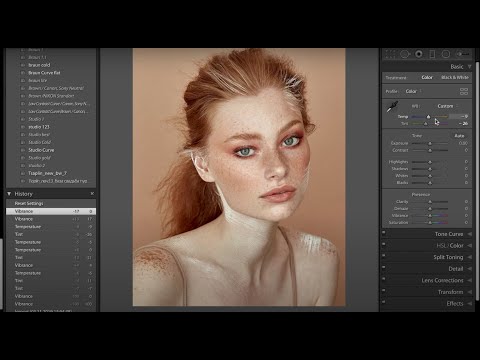Toggle the HSL / Color panel switch
Viewport: 480px width, 360px height.
tap(384, 244)
